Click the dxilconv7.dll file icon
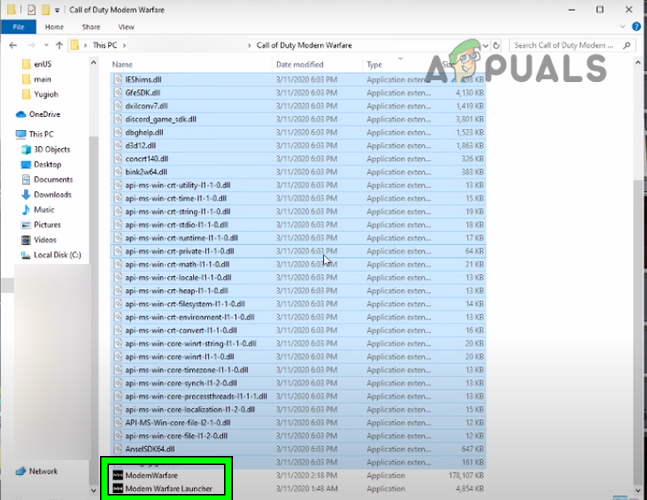This screenshot has height=500, width=647. coord(118,106)
